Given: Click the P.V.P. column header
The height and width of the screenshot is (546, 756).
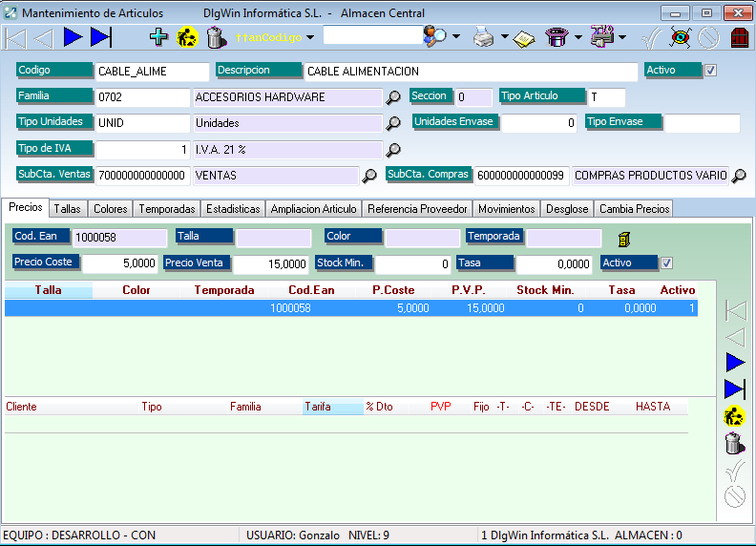Looking at the screenshot, I should tap(468, 290).
